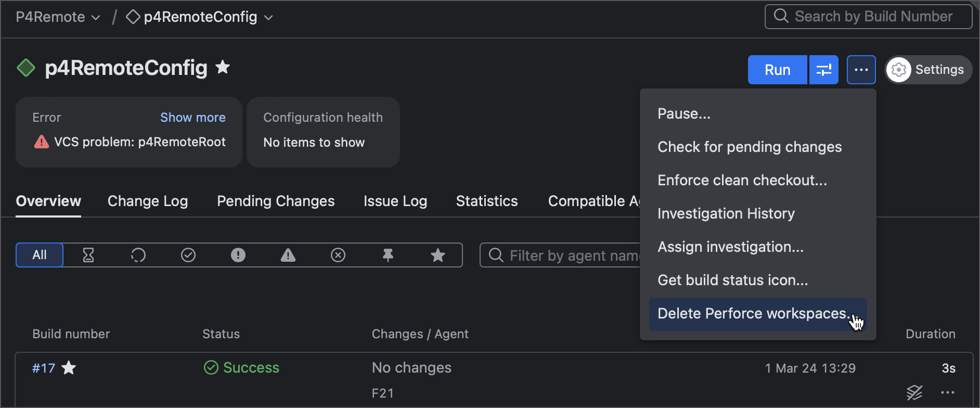
Task: Expand the P4Remote project breadcrumb dropdown
Action: pos(96,17)
